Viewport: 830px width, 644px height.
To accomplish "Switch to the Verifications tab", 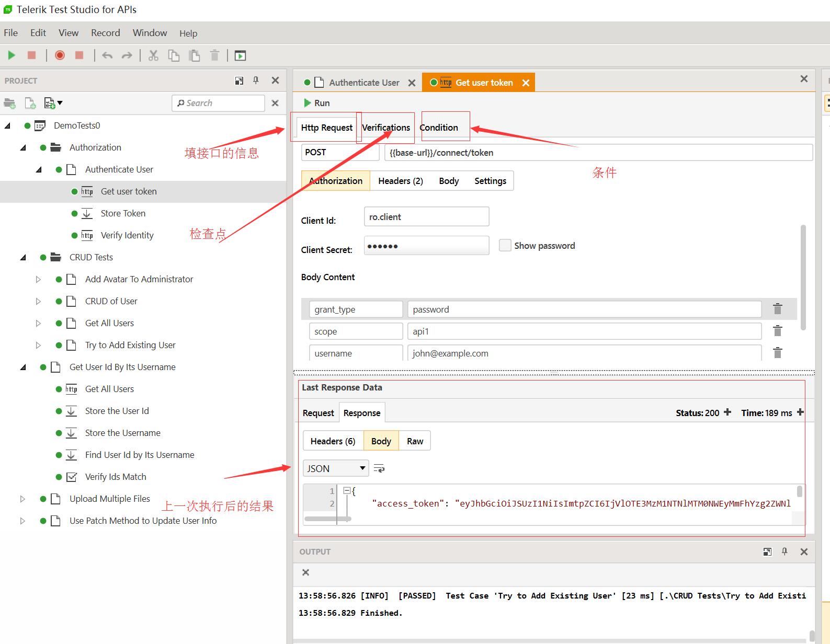I will coord(386,128).
